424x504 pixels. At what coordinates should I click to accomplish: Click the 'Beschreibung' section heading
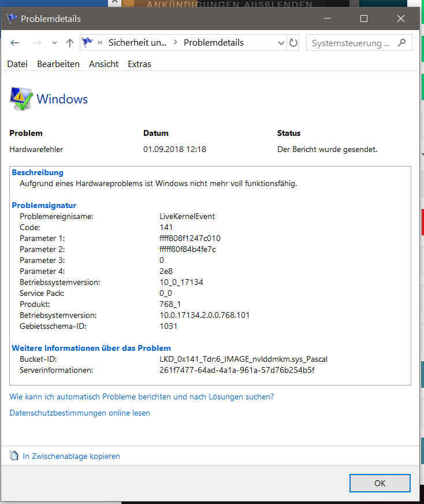pyautogui.click(x=38, y=172)
